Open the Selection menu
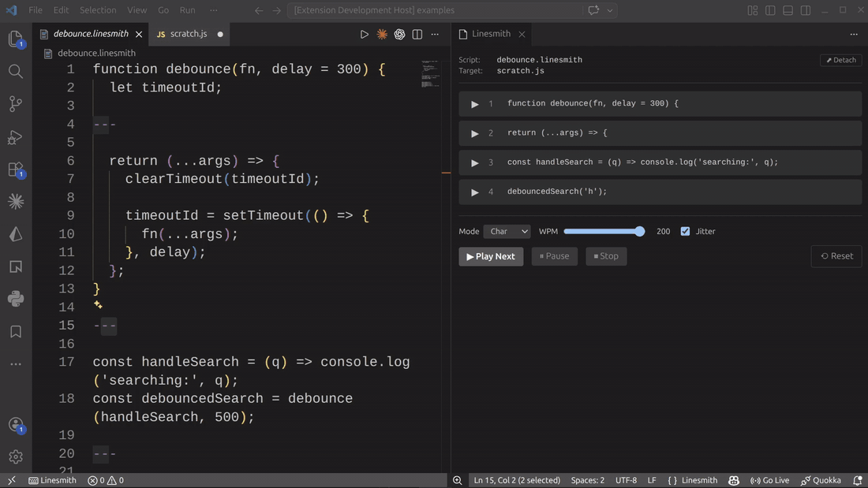Viewport: 868px width, 488px height. pyautogui.click(x=98, y=10)
